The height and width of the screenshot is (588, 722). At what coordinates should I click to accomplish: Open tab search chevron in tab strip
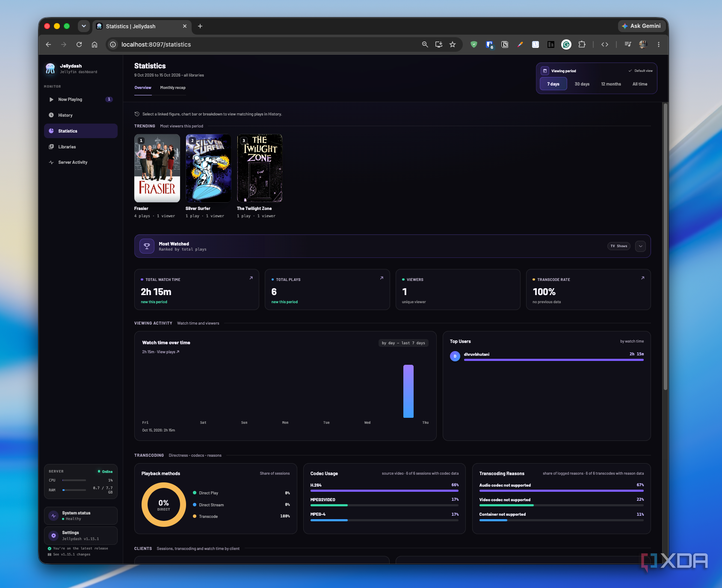point(84,26)
